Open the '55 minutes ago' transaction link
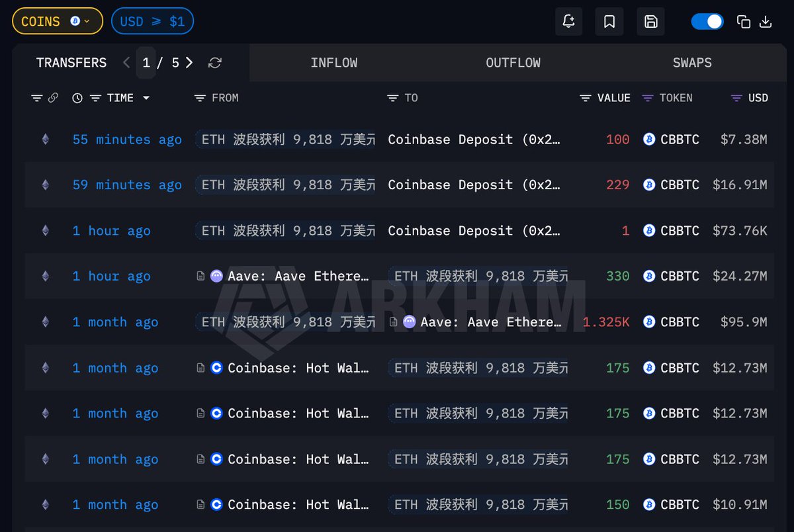This screenshot has height=532, width=794. click(x=127, y=140)
